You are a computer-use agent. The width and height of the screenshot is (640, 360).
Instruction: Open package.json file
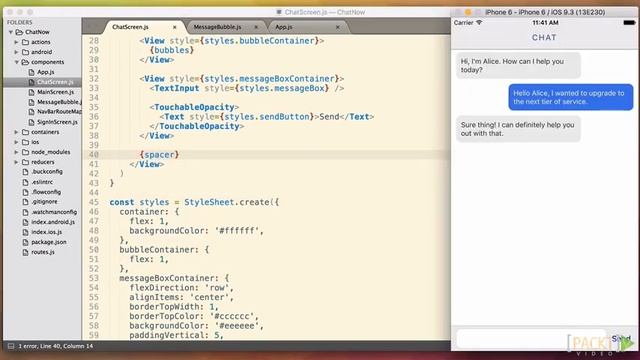click(49, 242)
